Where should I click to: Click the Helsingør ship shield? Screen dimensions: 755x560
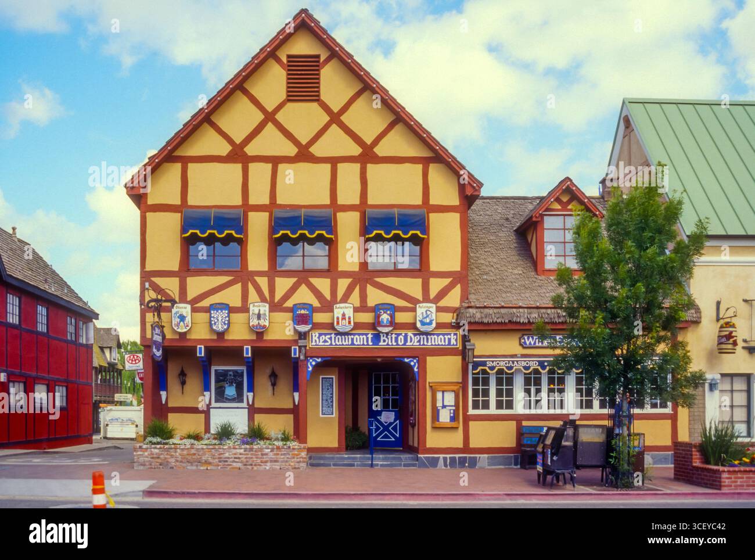click(426, 317)
